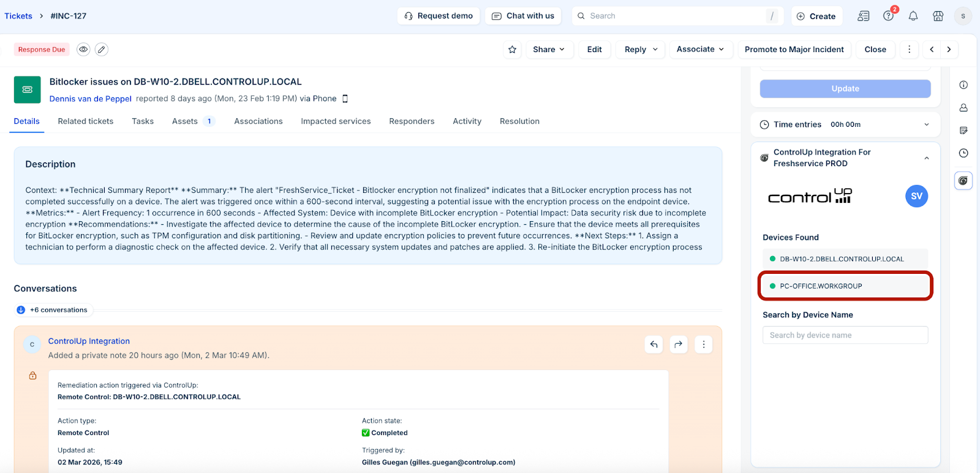The image size is (980, 473).
Task: Click the Completed action state
Action: (x=385, y=433)
